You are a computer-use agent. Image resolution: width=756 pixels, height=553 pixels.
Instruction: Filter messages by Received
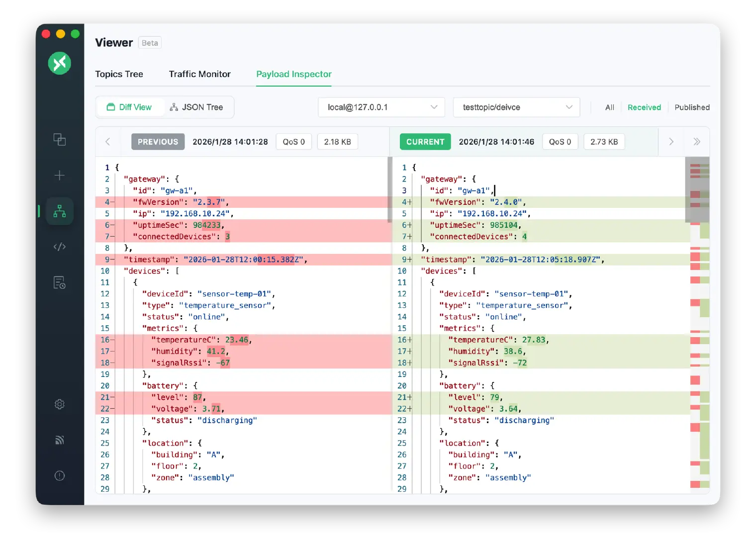(644, 107)
